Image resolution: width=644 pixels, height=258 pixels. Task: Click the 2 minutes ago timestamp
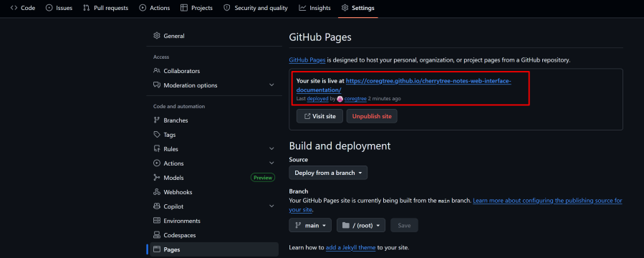pyautogui.click(x=385, y=99)
